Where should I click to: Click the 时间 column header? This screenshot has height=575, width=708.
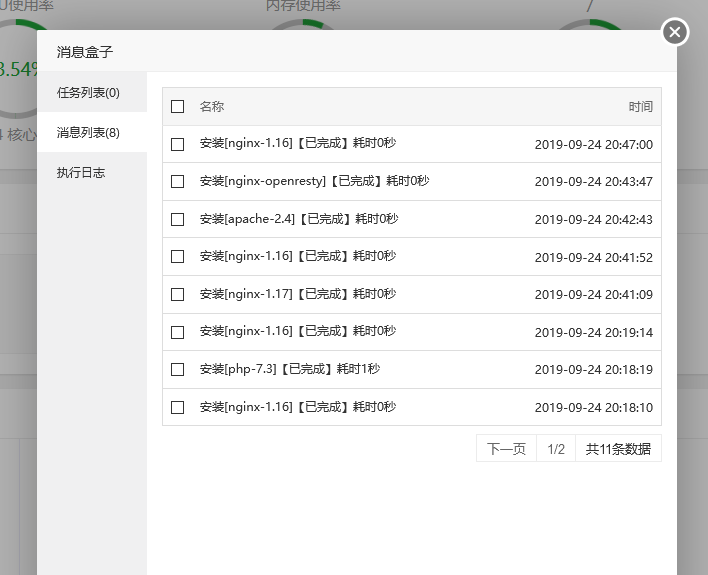click(x=641, y=107)
